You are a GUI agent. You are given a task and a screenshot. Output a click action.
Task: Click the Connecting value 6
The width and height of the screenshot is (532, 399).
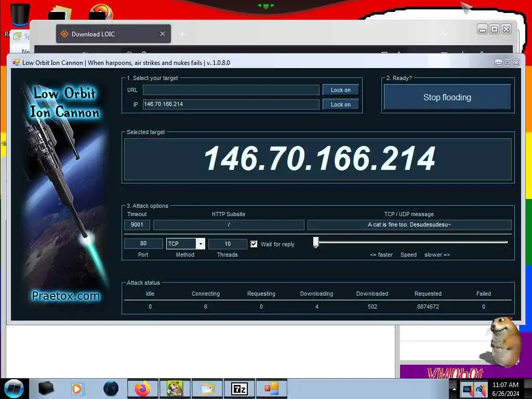206,307
